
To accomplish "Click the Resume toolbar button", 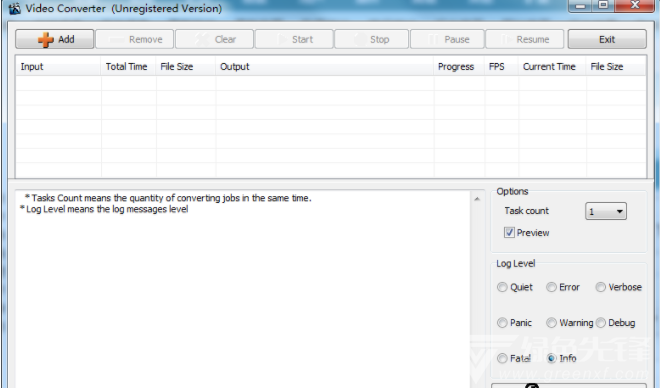I will [x=524, y=39].
